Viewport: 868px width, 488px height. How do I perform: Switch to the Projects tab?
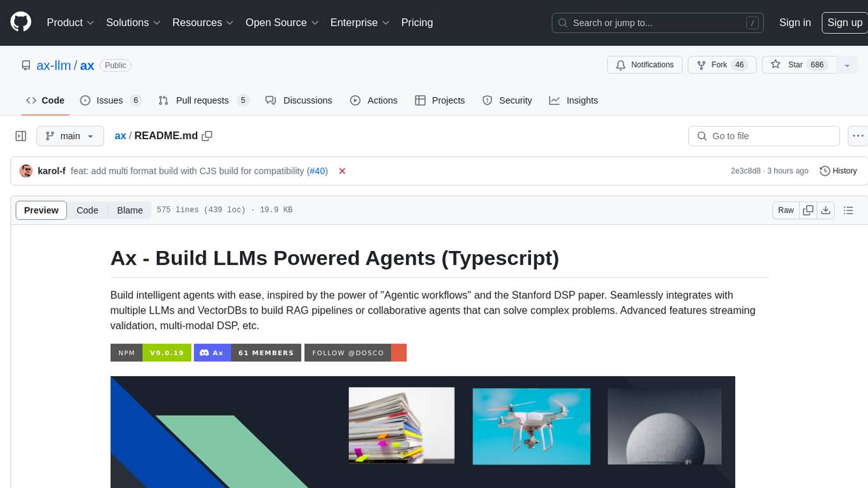pyautogui.click(x=440, y=100)
